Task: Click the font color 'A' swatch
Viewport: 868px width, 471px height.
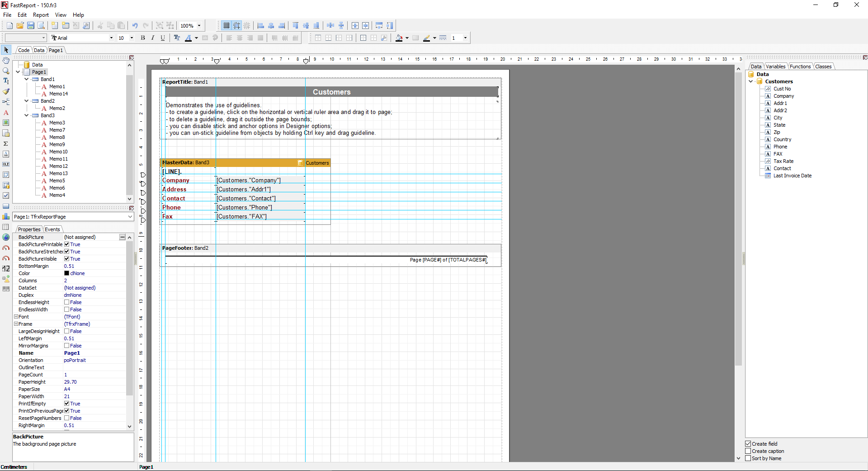Action: [188, 38]
